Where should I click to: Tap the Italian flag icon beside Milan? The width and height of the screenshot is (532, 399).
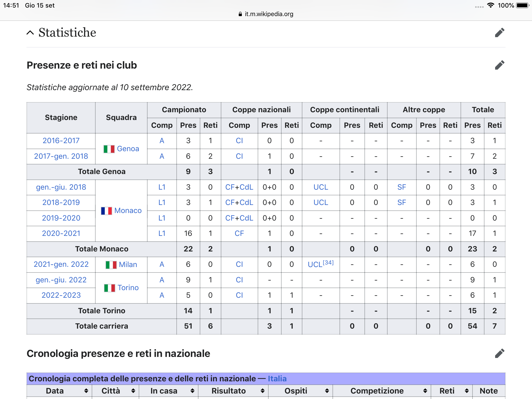tap(111, 265)
